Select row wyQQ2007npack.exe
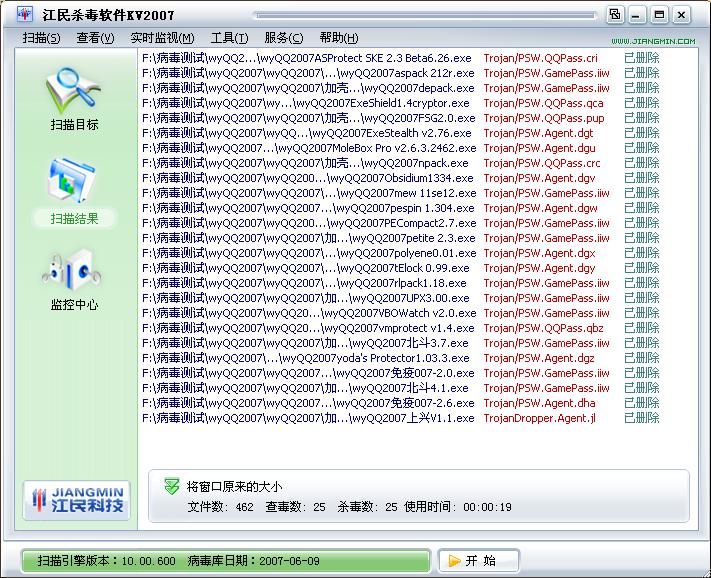This screenshot has height=578, width=711. (401, 163)
